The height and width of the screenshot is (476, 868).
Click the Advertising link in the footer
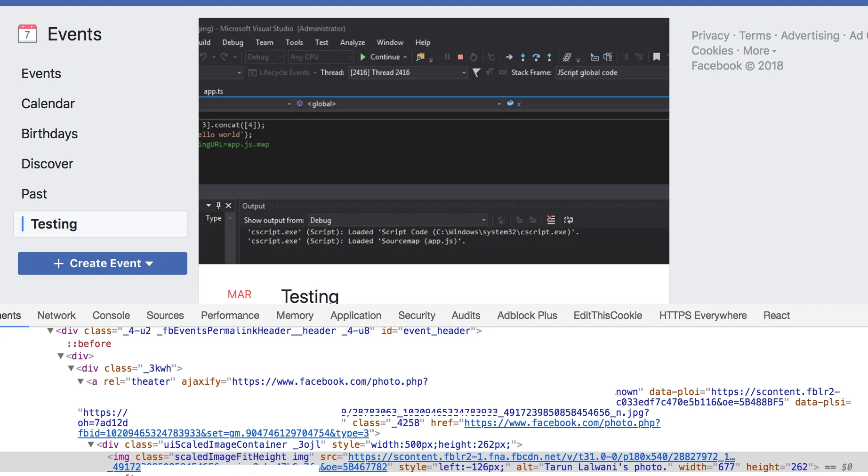tap(810, 36)
